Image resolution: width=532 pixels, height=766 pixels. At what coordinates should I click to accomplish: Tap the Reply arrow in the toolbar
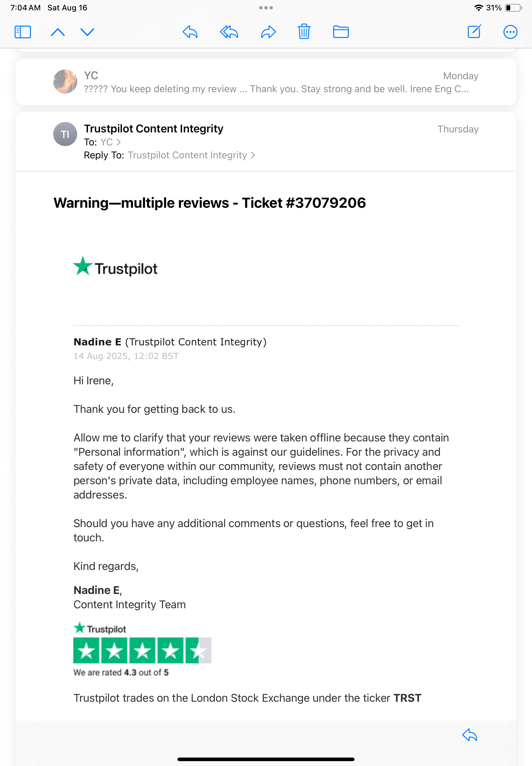point(190,32)
